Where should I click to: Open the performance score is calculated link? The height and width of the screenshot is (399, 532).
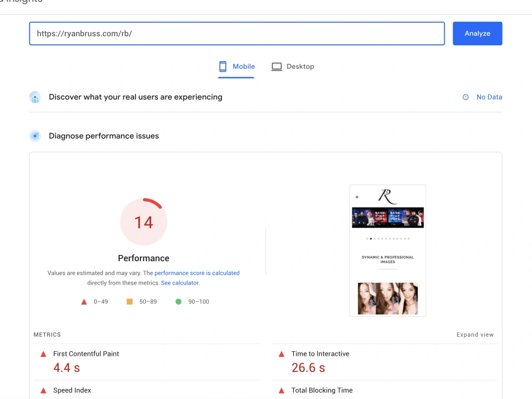[x=197, y=273]
